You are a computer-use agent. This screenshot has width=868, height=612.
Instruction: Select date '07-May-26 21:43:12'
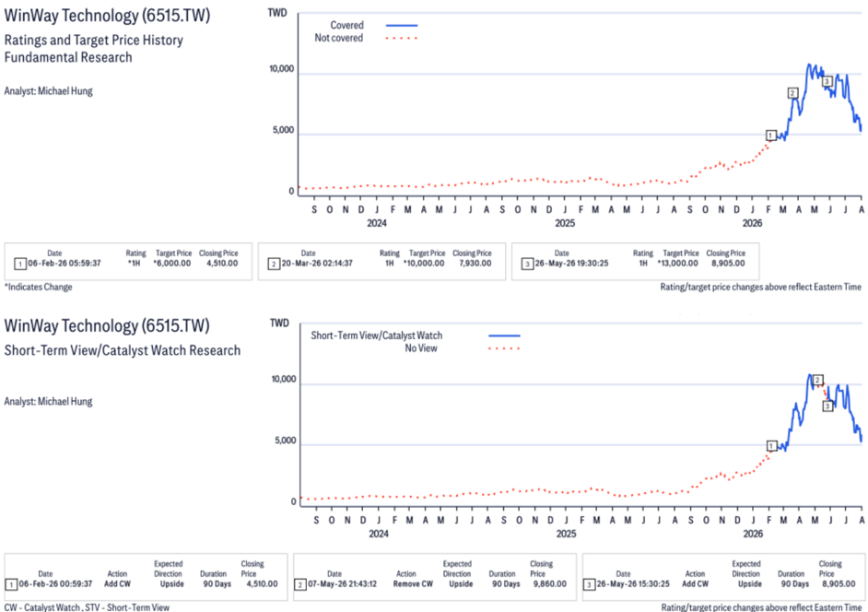tap(342, 584)
